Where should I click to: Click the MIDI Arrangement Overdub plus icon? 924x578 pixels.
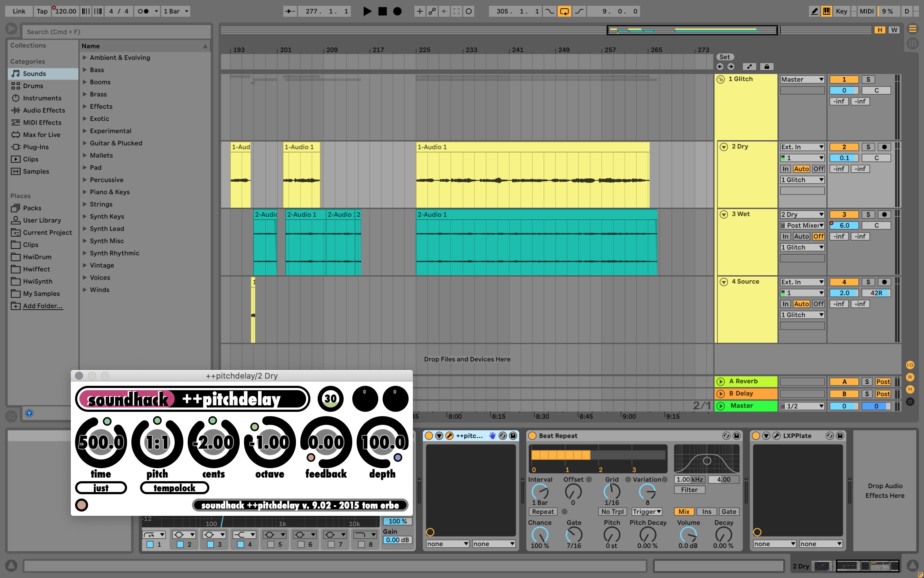419,12
